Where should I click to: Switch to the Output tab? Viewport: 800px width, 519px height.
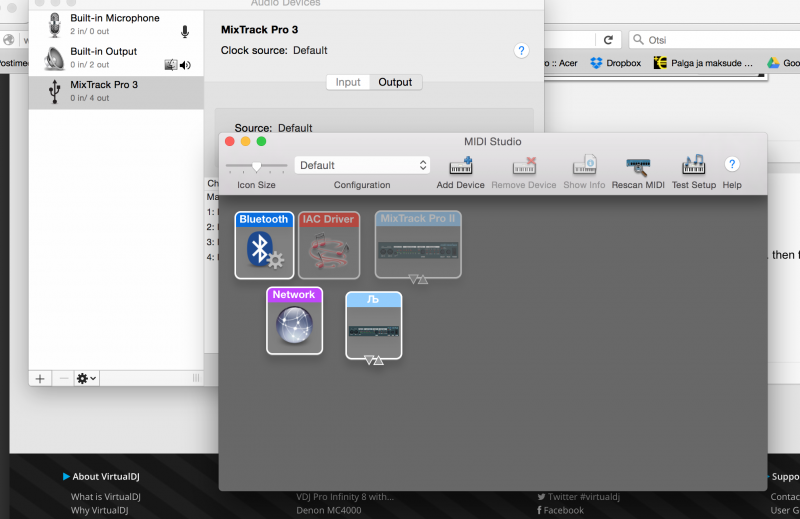pos(395,82)
